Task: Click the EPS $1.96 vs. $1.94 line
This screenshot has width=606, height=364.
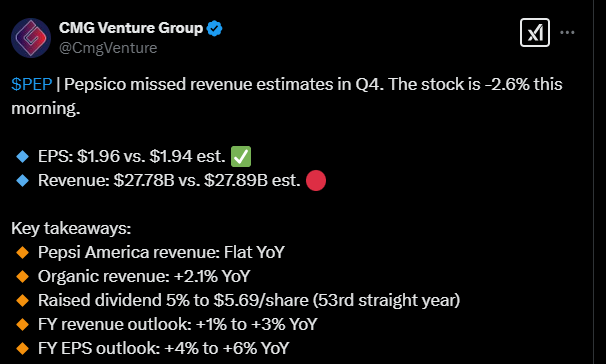Action: click(132, 156)
